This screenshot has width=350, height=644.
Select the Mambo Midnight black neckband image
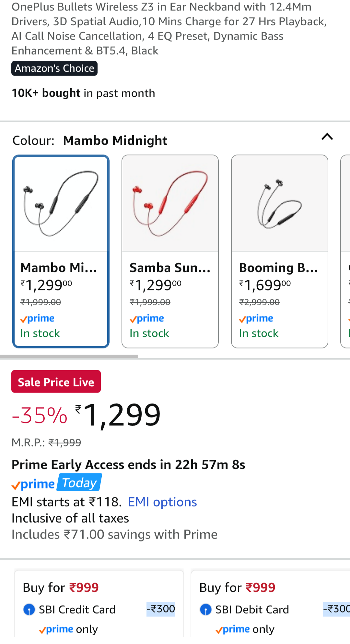[x=61, y=204]
